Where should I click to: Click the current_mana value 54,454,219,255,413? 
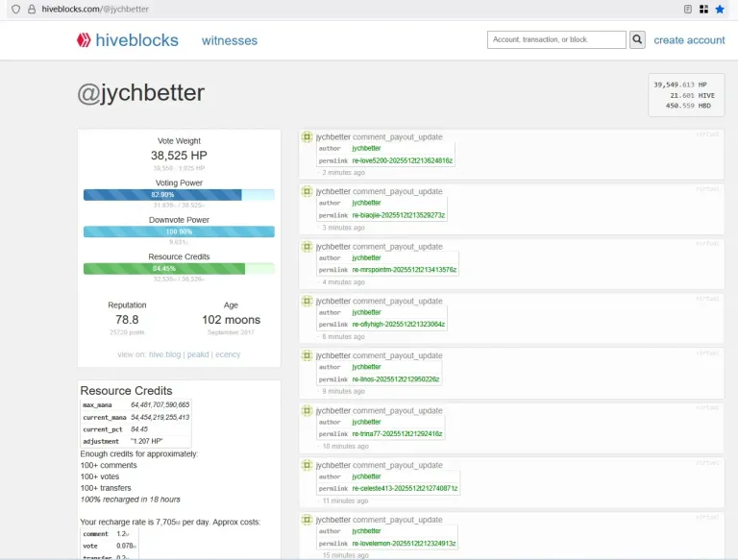coord(160,418)
